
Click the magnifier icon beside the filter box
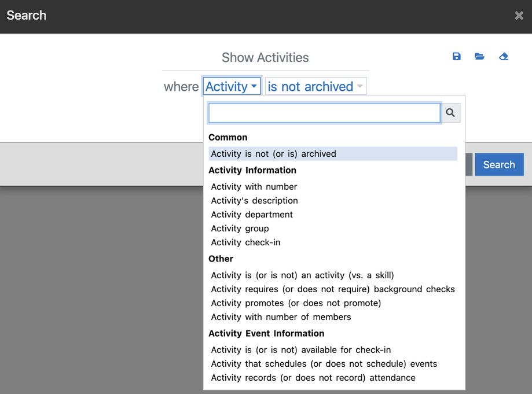(x=450, y=113)
